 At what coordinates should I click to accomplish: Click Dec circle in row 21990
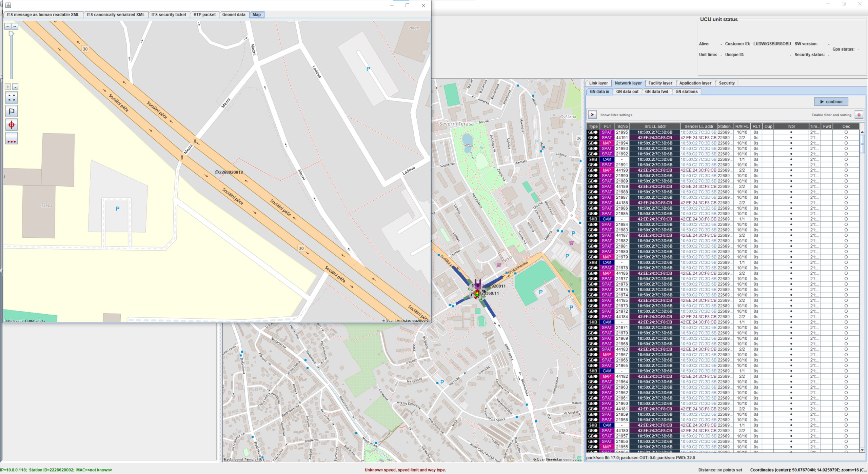tap(846, 176)
